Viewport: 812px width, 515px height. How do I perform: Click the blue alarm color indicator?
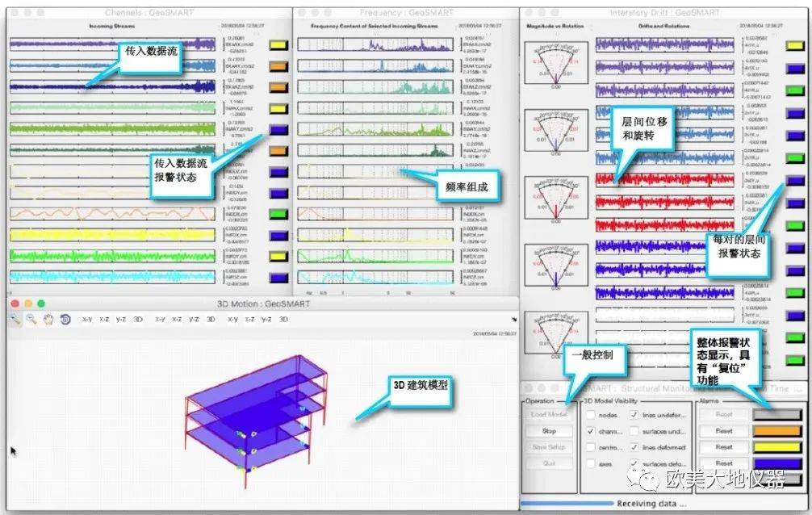click(x=778, y=464)
